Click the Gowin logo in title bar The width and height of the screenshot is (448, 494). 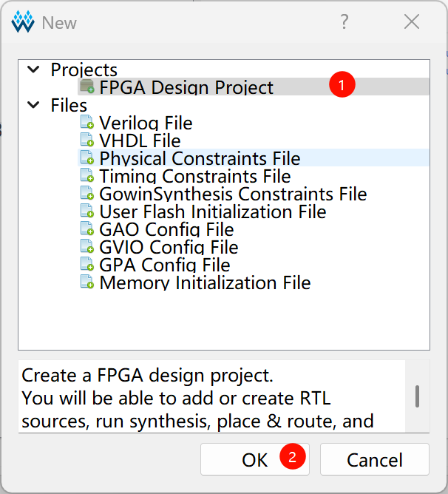pyautogui.click(x=23, y=21)
